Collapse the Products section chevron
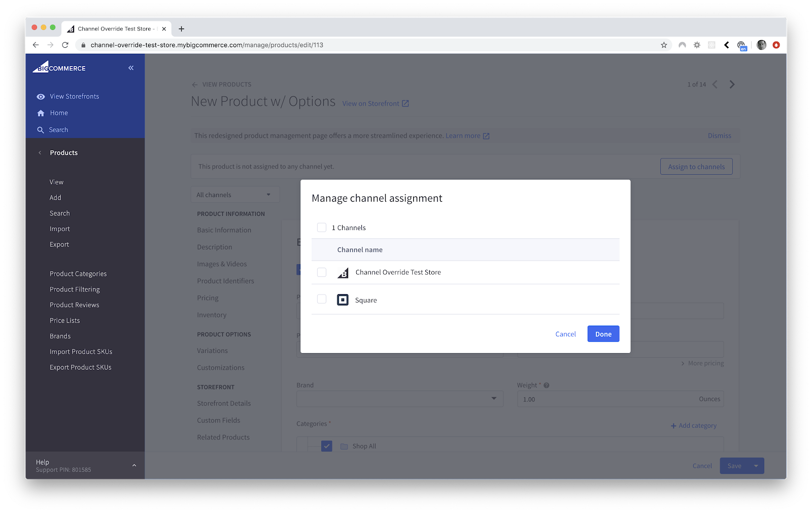The width and height of the screenshot is (812, 513). pos(40,152)
